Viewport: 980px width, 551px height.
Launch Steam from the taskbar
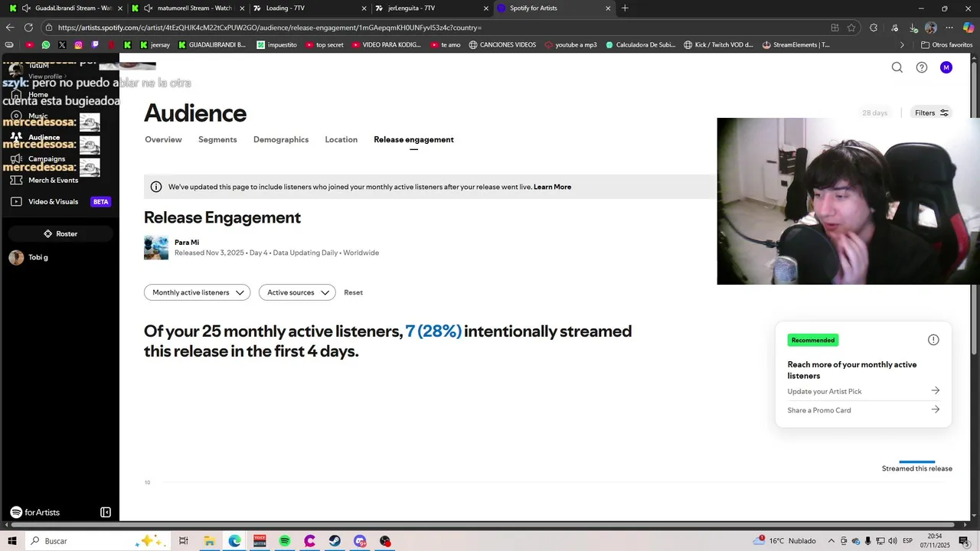pyautogui.click(x=335, y=541)
